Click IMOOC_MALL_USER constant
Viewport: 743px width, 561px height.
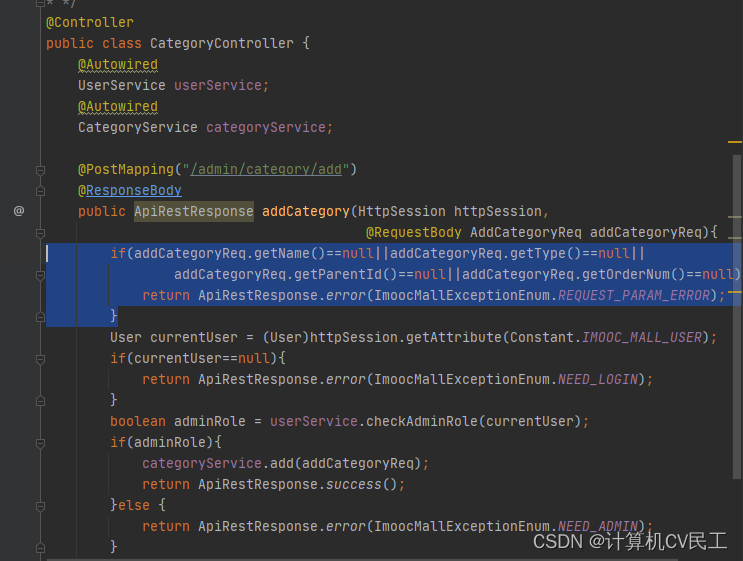(x=642, y=337)
